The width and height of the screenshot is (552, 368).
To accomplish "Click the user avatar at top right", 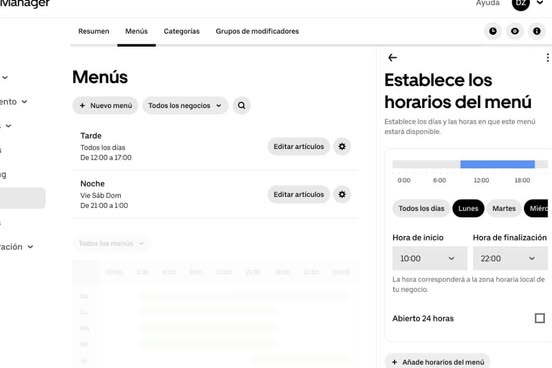I will (x=521, y=3).
